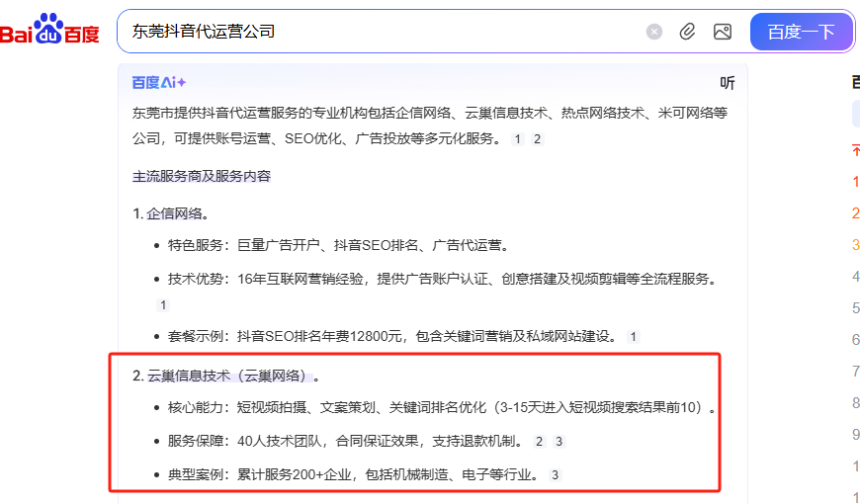
Task: Open citation 1 after the intro paragraph
Action: pyautogui.click(x=518, y=139)
